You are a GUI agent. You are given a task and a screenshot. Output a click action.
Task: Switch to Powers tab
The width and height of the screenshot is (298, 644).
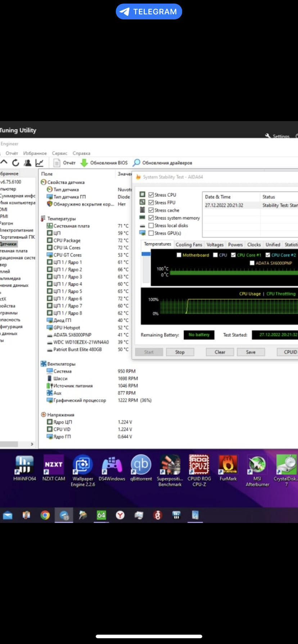pos(235,245)
